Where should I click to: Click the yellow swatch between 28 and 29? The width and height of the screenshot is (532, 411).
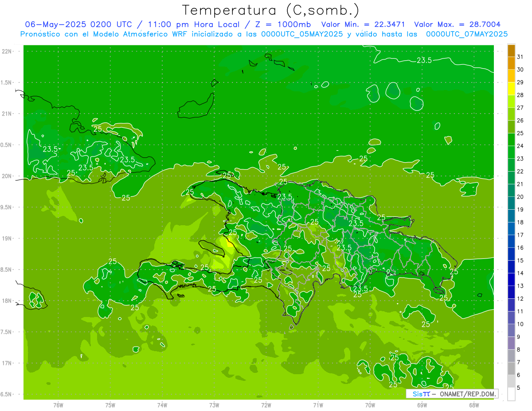coord(511,89)
